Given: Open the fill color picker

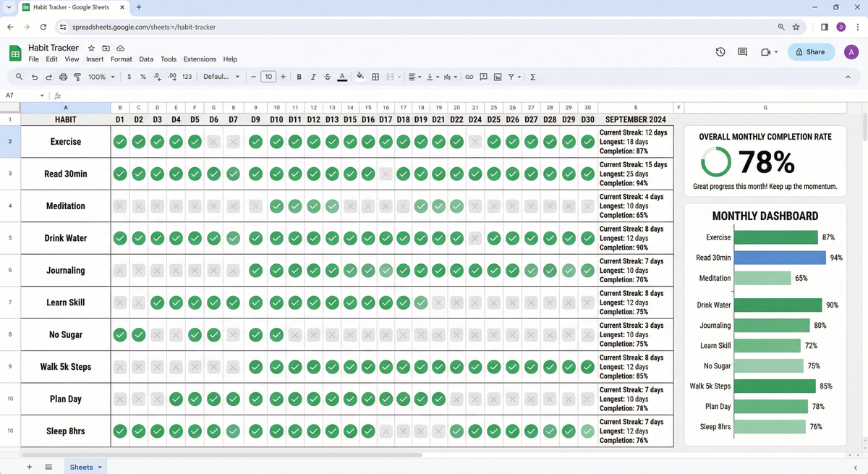Looking at the screenshot, I should pyautogui.click(x=360, y=77).
